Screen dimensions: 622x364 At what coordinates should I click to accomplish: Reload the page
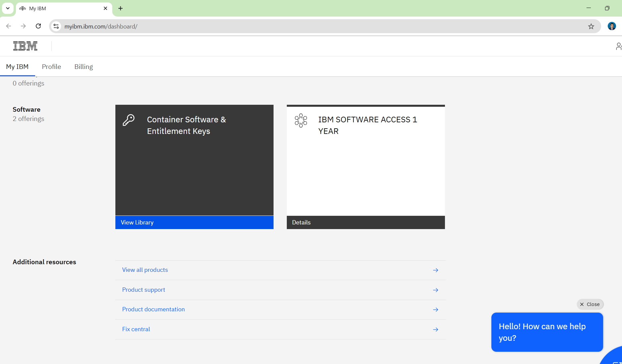[38, 26]
